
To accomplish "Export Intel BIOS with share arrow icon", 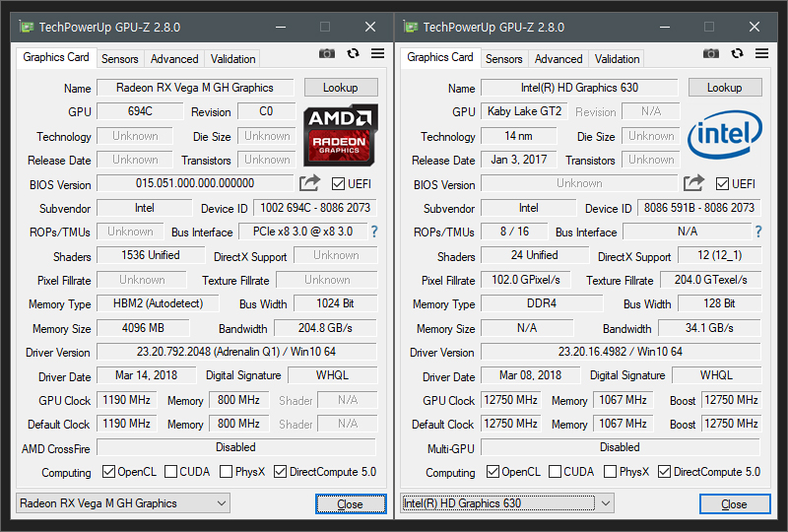I will 693,183.
